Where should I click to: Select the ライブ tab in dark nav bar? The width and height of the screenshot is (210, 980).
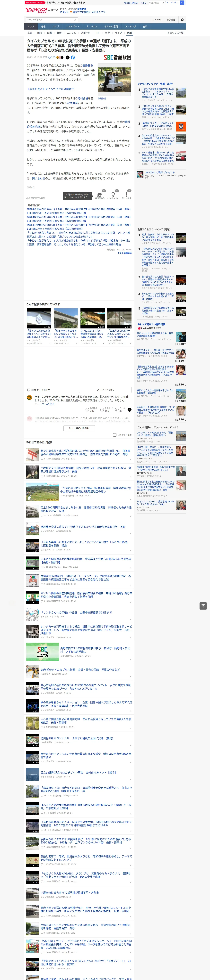pyautogui.click(x=56, y=27)
